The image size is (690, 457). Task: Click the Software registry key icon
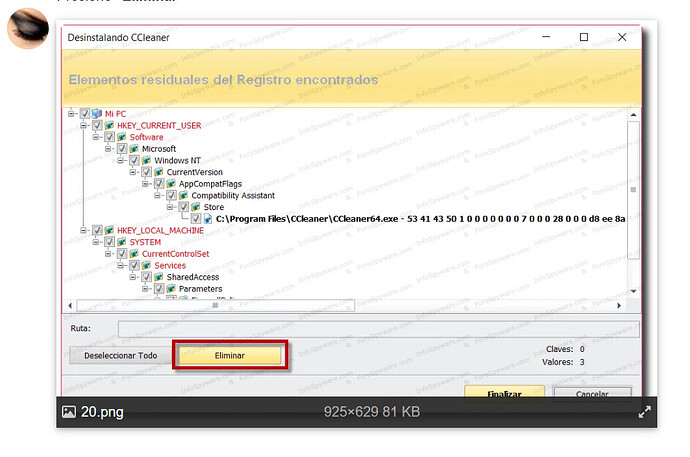pos(121,137)
